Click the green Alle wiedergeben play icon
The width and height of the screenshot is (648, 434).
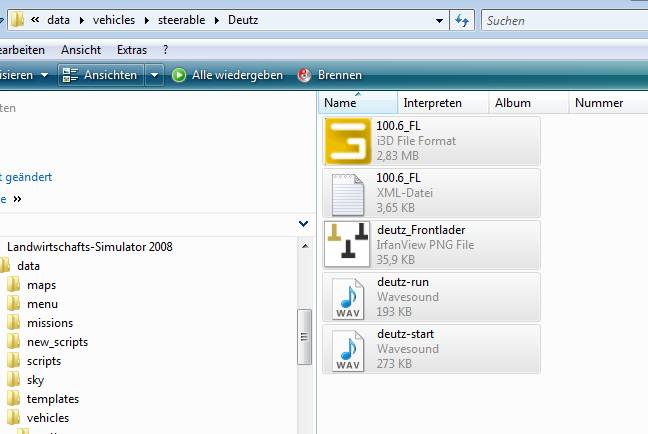pos(179,75)
